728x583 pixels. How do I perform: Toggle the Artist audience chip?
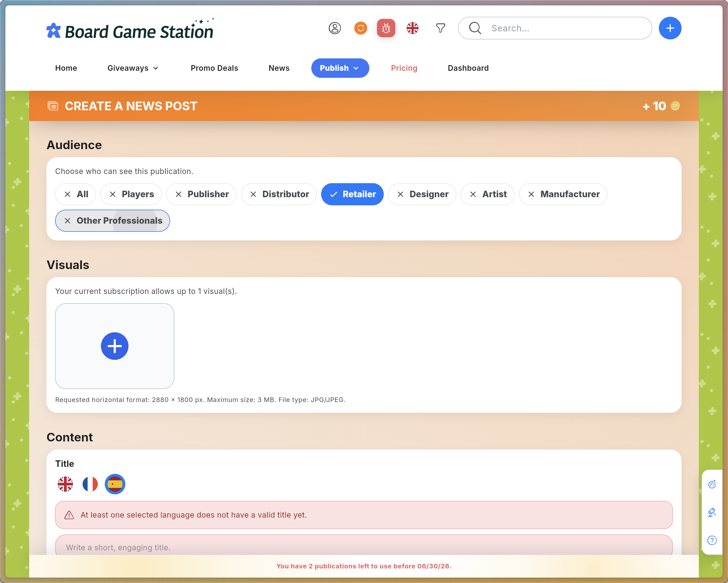point(488,194)
